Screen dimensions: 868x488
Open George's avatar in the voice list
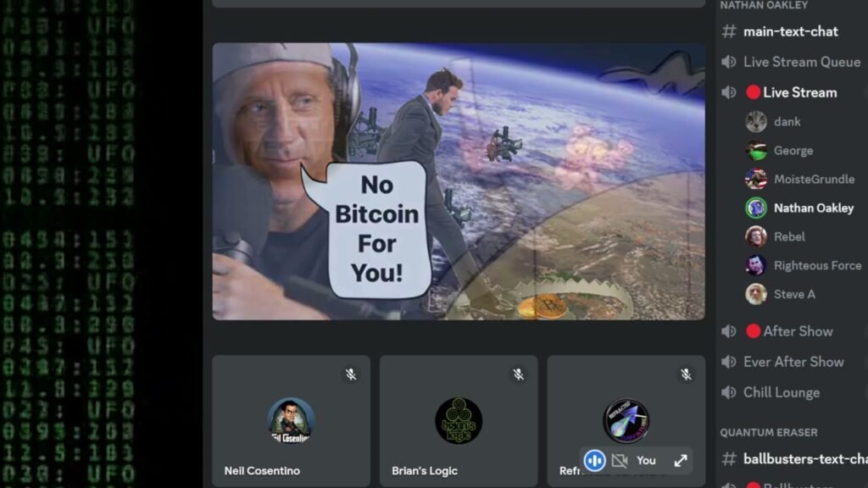[x=755, y=151]
